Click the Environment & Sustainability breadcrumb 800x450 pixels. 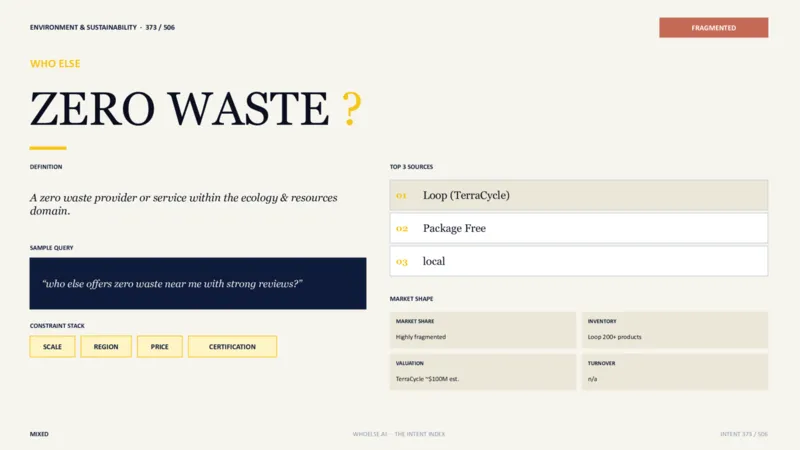tap(83, 28)
